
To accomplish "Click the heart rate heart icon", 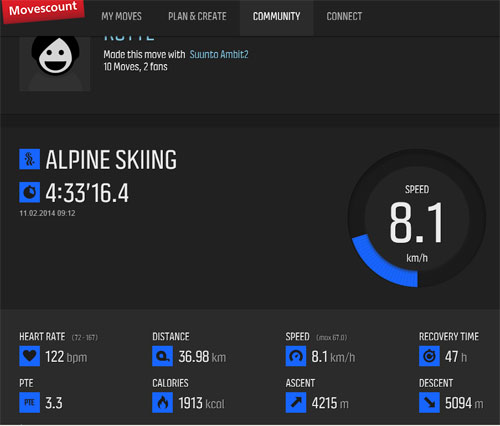I will click(x=30, y=356).
